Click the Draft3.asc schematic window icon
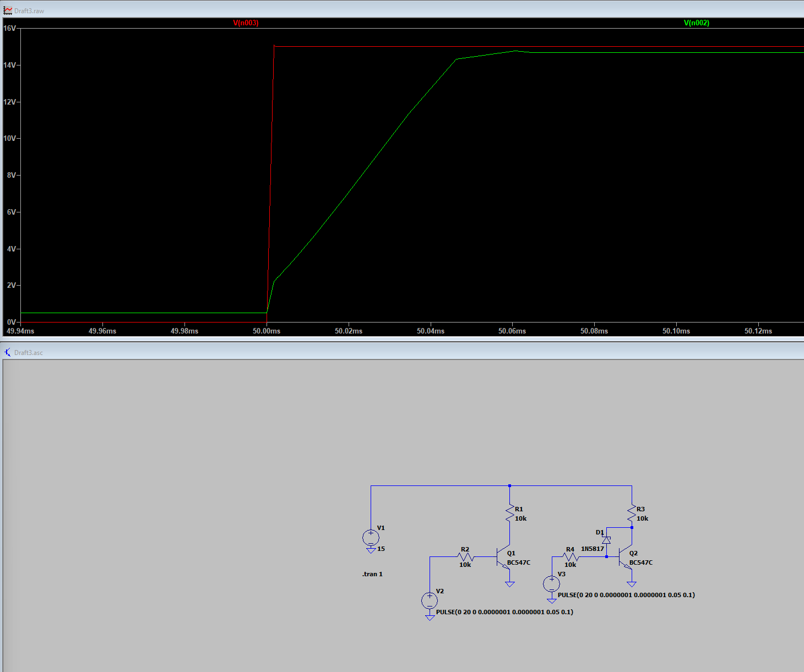Screen dimensions: 804x672 pyautogui.click(x=8, y=352)
